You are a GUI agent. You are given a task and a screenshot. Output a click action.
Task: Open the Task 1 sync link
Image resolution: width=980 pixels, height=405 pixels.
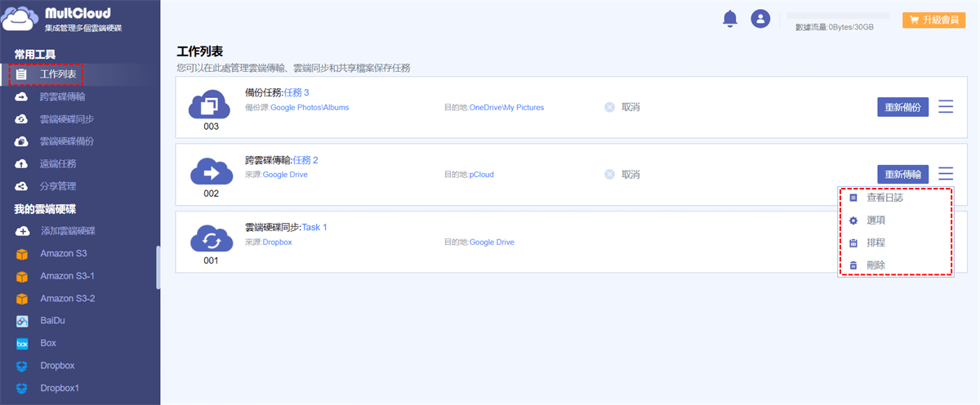(314, 227)
